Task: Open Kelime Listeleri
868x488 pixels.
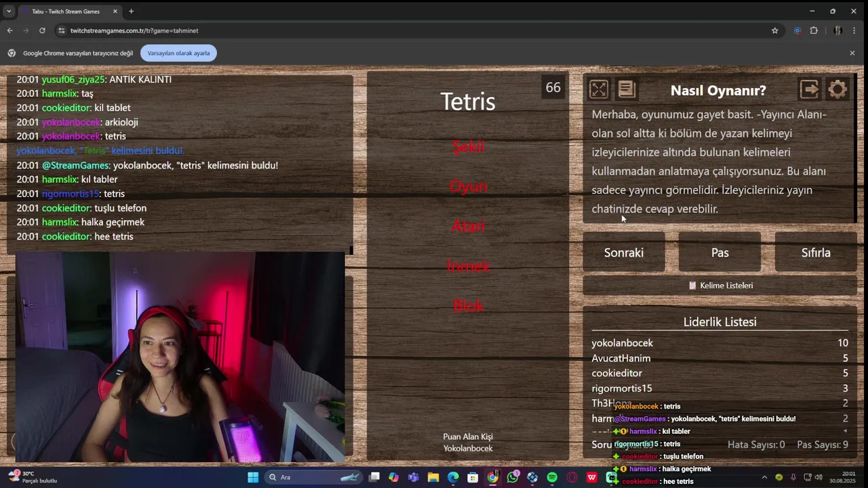Action: click(x=720, y=285)
